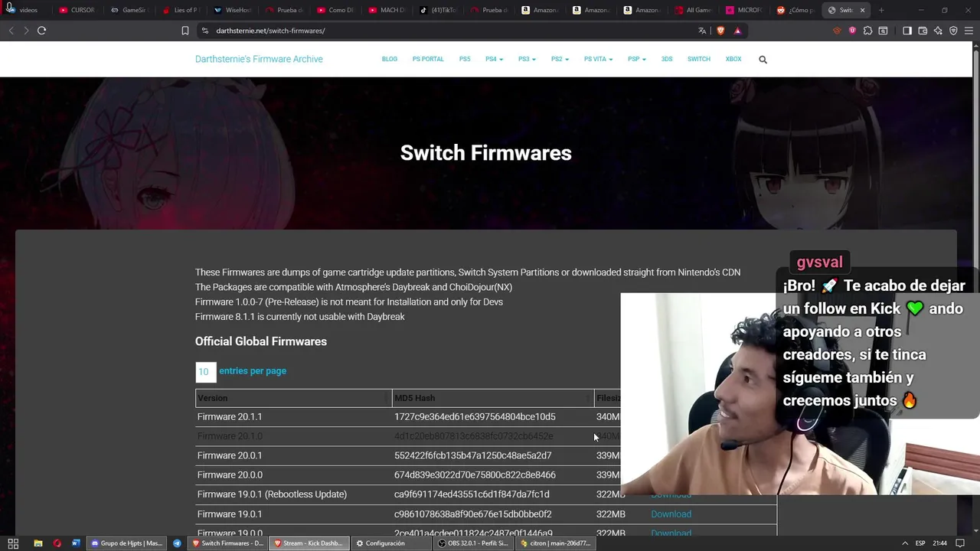Sort table by MD5 Hash column
This screenshot has width=980, height=551.
click(x=493, y=398)
